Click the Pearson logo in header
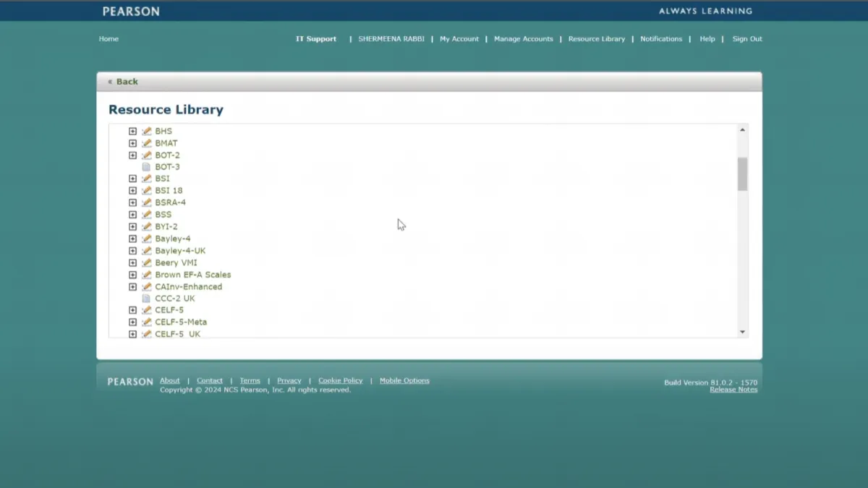The width and height of the screenshot is (868, 488). pos(131,12)
